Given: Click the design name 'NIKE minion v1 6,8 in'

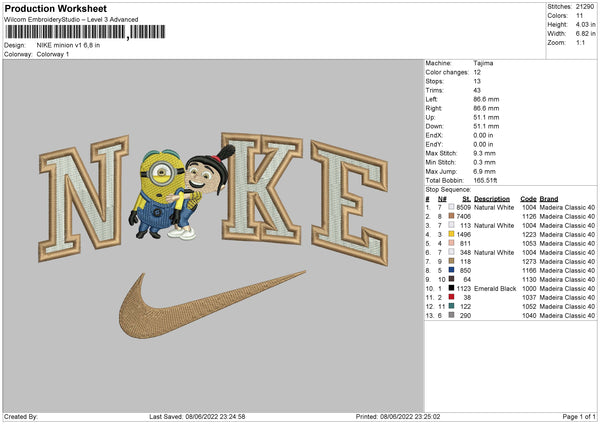Looking at the screenshot, I should pyautogui.click(x=68, y=45).
